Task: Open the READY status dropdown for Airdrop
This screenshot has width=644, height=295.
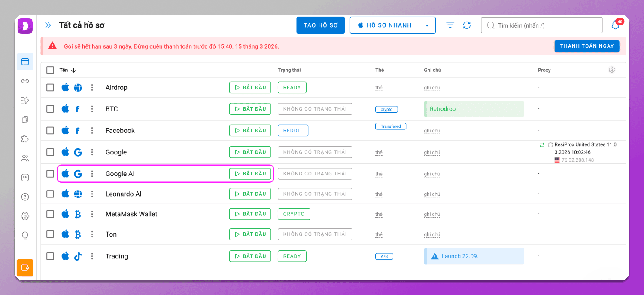Action: [292, 88]
